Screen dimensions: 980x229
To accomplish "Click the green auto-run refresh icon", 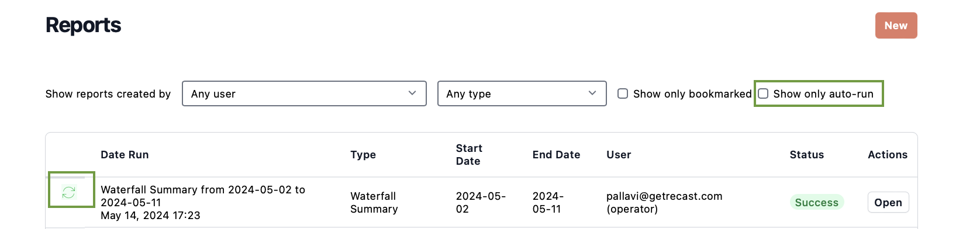I will [x=69, y=192].
